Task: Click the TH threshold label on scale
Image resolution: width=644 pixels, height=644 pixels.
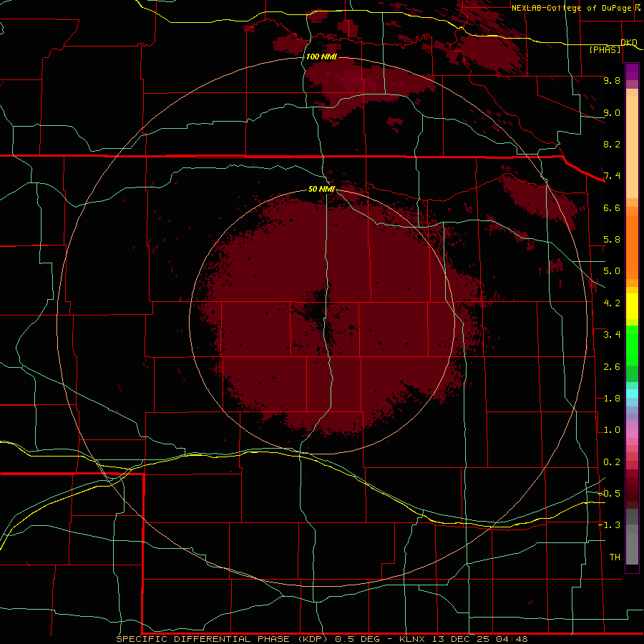Action: [615, 557]
